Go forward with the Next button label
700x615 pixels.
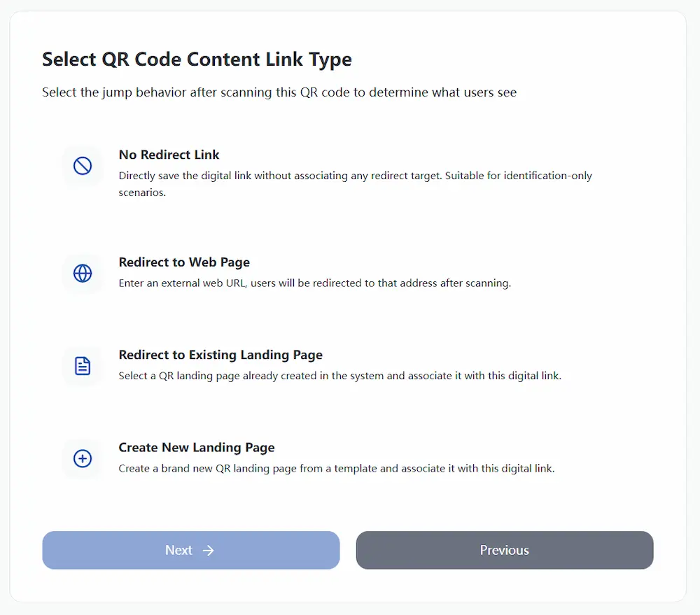click(x=178, y=551)
